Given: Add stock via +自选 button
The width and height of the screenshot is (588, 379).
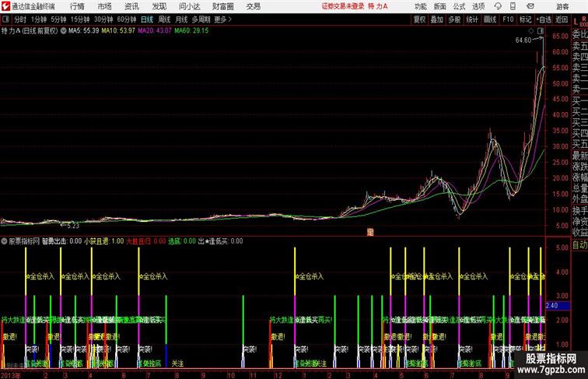Looking at the screenshot, I should click(544, 19).
